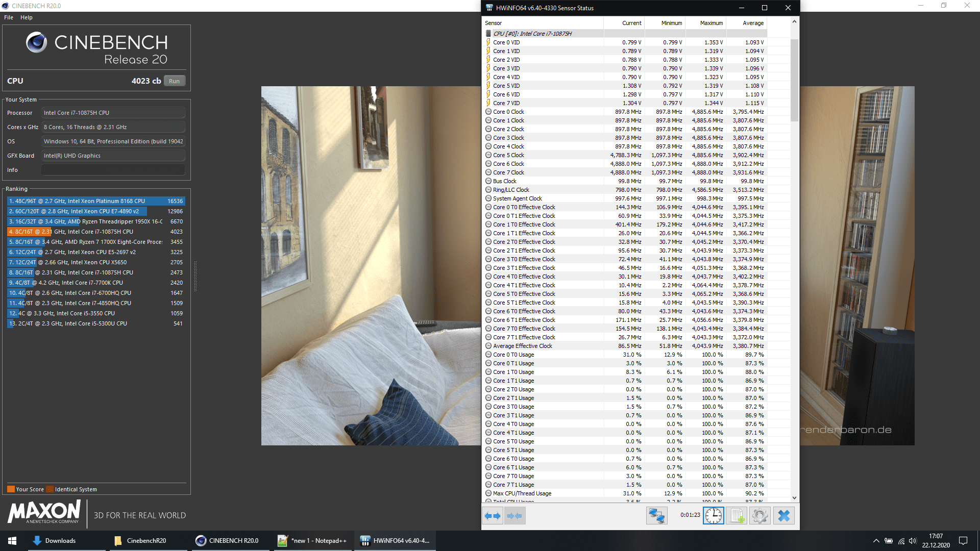This screenshot has height=551, width=980.
Task: Run the CPU benchmark
Action: pos(175,81)
